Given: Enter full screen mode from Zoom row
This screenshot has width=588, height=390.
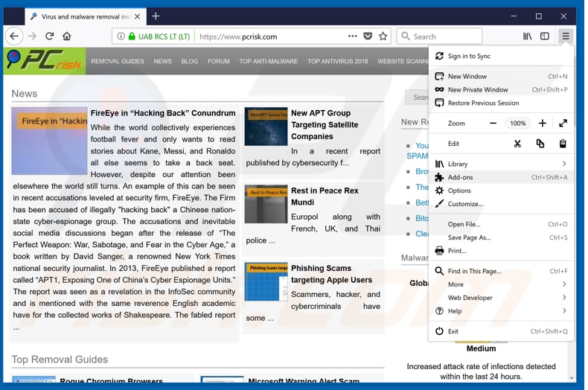Looking at the screenshot, I should click(x=563, y=124).
